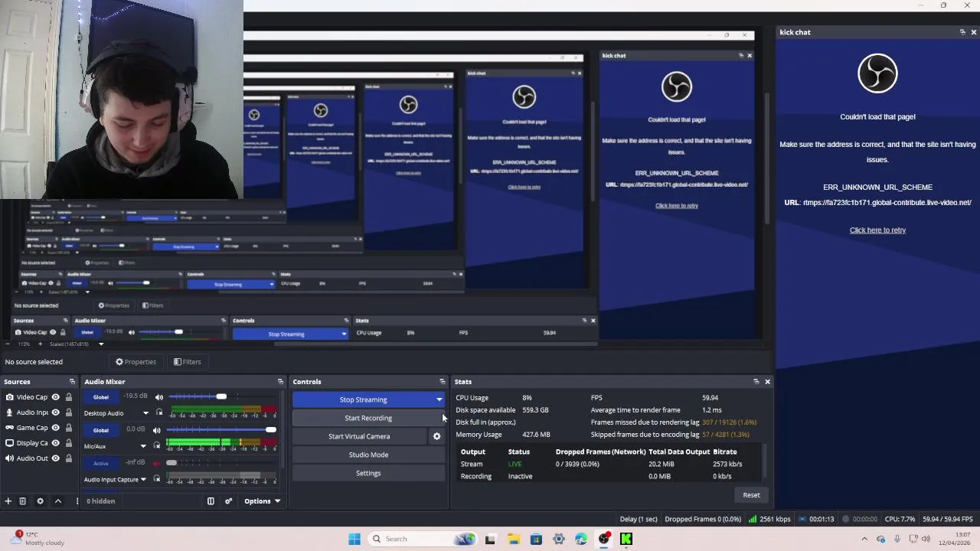Viewport: 980px width, 551px height.
Task: Open the Filters tab button
Action: pyautogui.click(x=188, y=362)
